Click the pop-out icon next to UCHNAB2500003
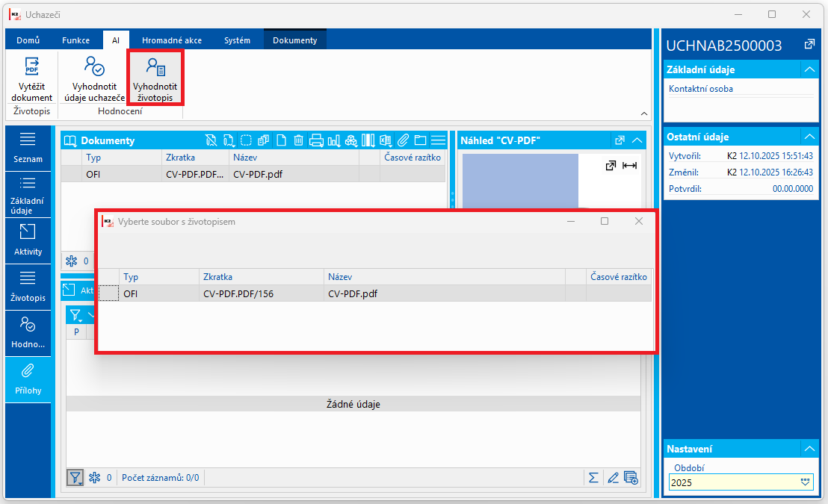Image resolution: width=828 pixels, height=504 pixels. [x=809, y=45]
